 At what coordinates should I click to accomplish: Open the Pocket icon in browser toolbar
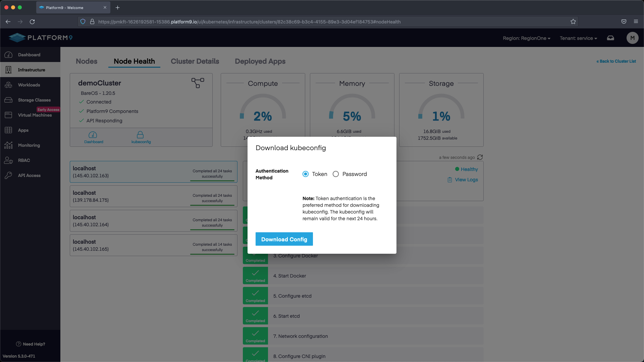(x=624, y=21)
